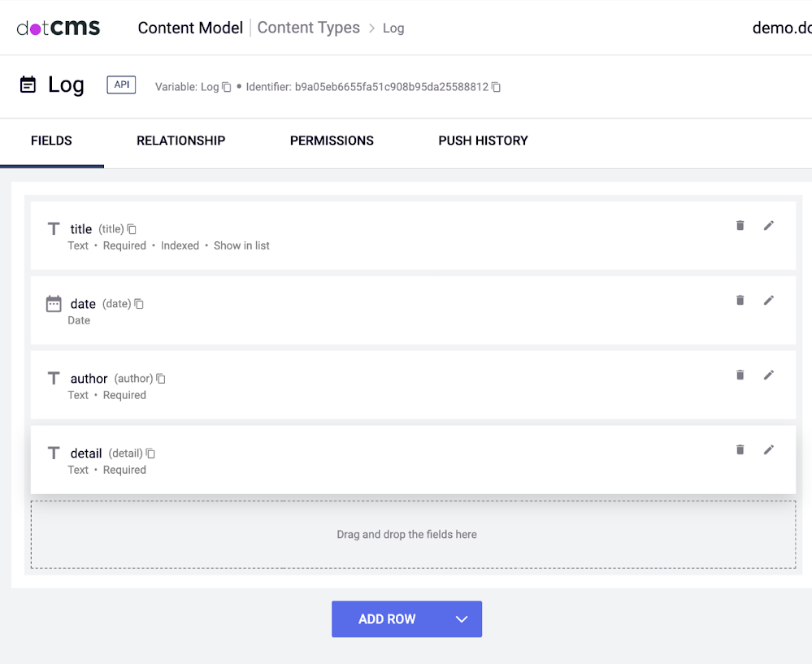The width and height of the screenshot is (812, 664).
Task: Copy the title field variable
Action: click(x=132, y=230)
